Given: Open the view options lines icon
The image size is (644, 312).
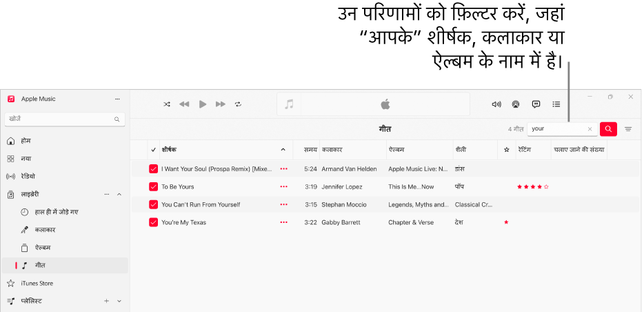Looking at the screenshot, I should pos(628,129).
